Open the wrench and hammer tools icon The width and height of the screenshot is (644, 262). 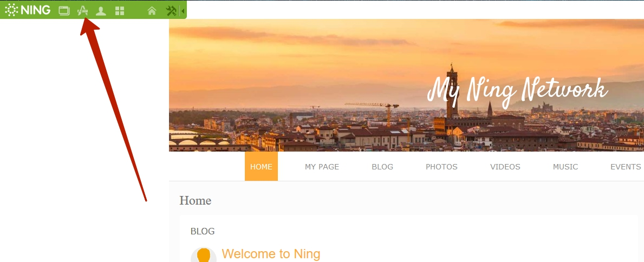171,11
